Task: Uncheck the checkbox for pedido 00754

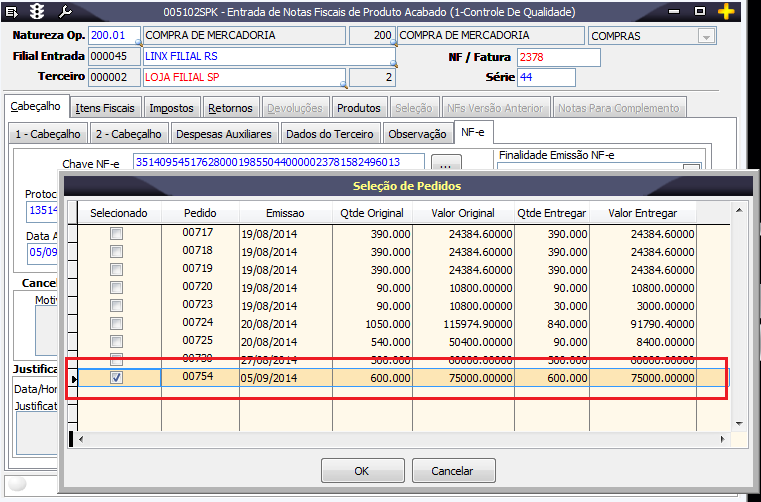Action: click(117, 378)
